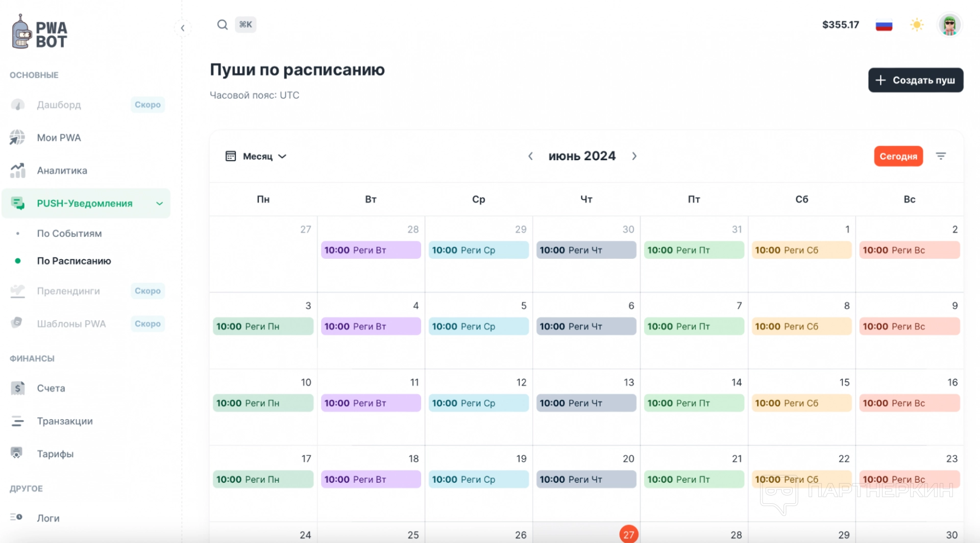Image resolution: width=980 pixels, height=543 pixels.
Task: Click the Логи sidebar icon
Action: (17, 517)
